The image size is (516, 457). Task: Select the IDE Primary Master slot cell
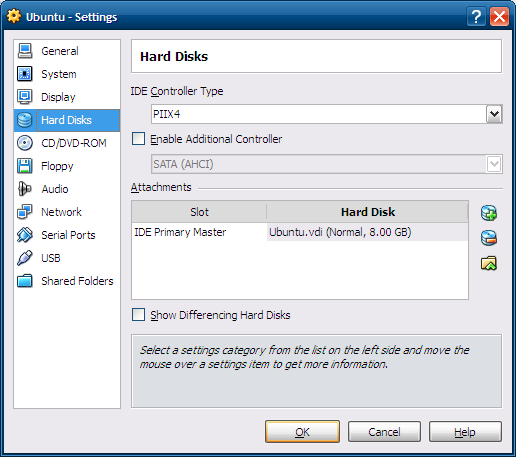(199, 232)
